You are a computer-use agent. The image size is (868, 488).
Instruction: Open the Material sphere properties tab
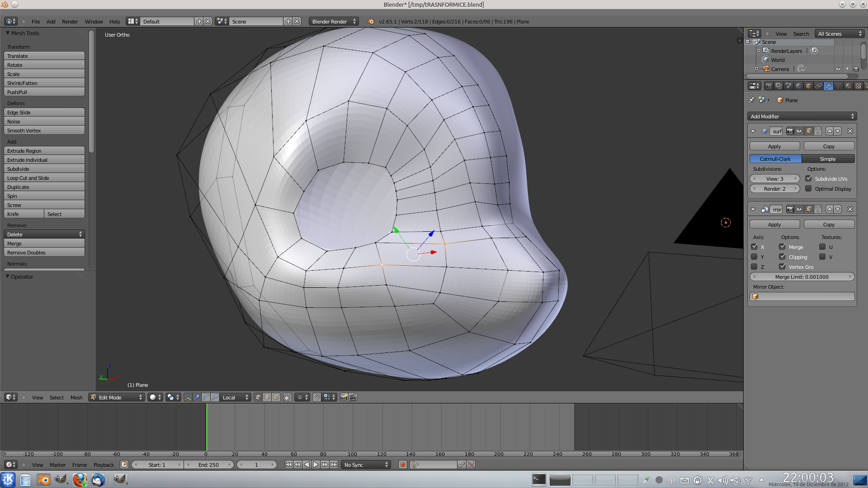point(849,86)
